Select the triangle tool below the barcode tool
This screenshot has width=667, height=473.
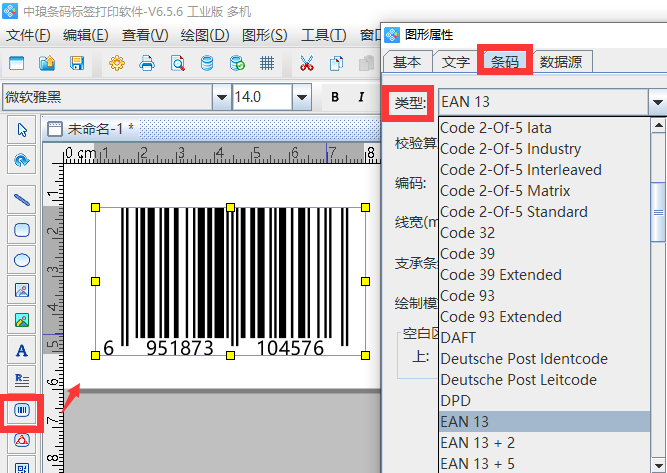pos(22,440)
